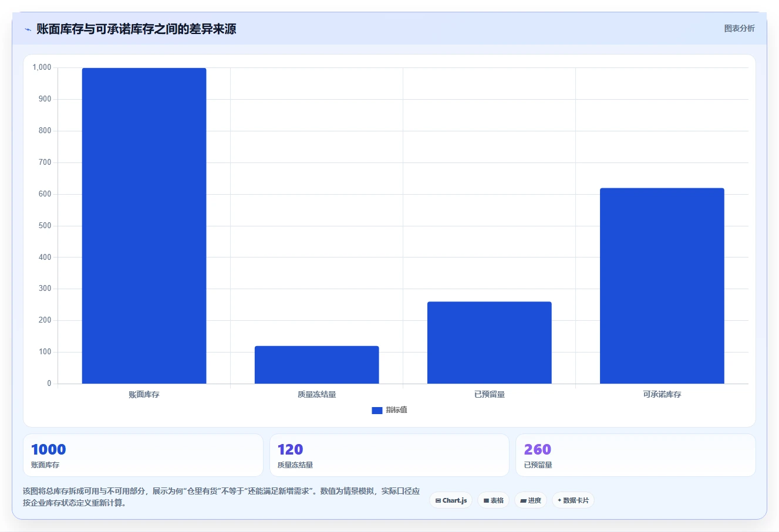Select the 质量冻结量 bar in chart
Screen dimensions: 779x532
click(x=316, y=365)
